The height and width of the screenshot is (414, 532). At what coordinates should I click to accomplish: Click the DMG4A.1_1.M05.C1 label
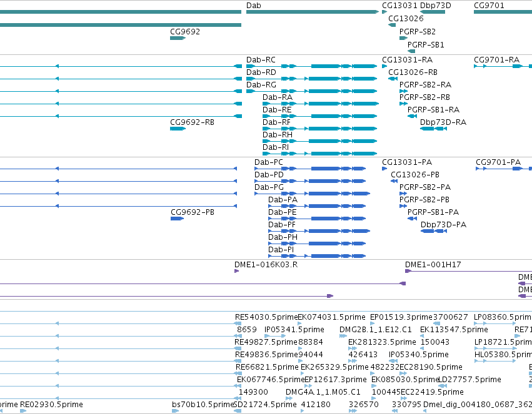[323, 392]
